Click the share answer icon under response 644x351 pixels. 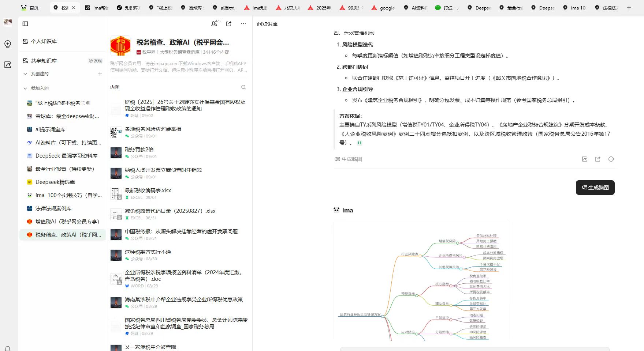pos(598,159)
